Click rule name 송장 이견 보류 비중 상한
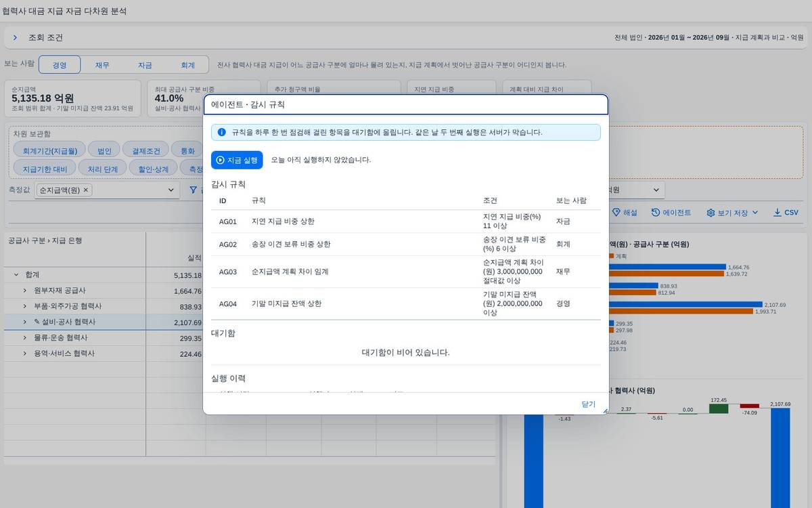This screenshot has width=812, height=508. [x=291, y=244]
